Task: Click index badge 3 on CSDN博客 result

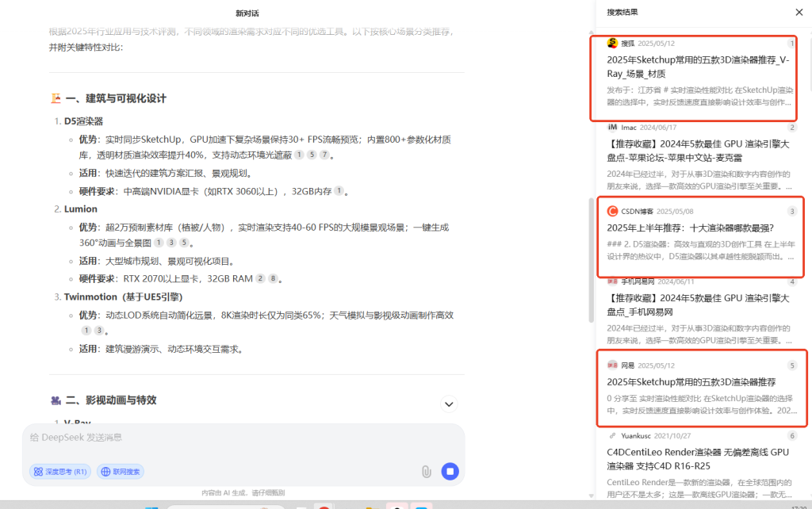Action: [x=792, y=211]
